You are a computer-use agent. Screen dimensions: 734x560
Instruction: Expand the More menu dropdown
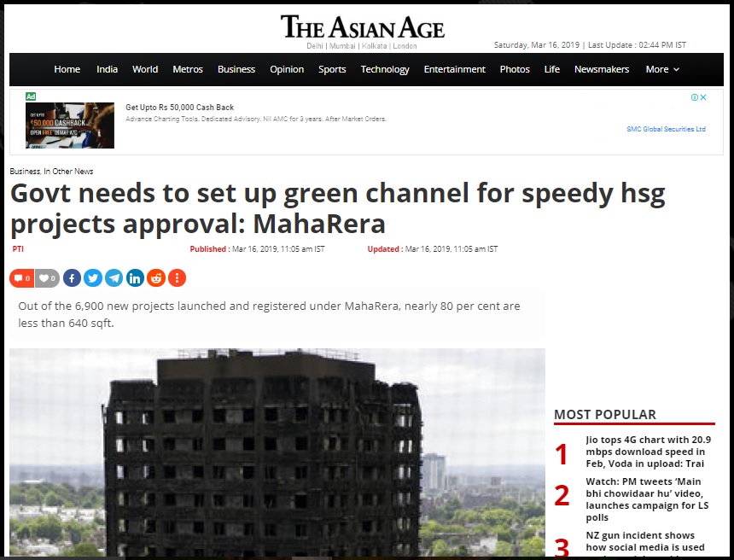click(662, 69)
